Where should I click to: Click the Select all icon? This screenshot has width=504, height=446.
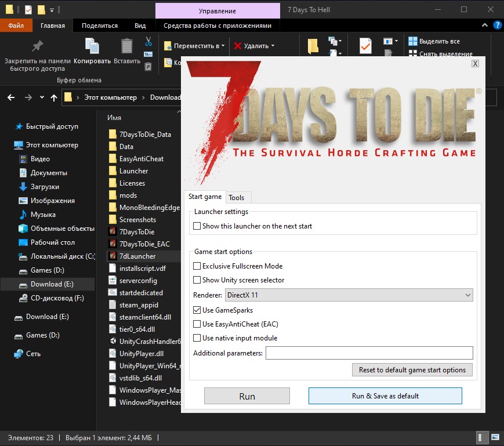pyautogui.click(x=413, y=41)
